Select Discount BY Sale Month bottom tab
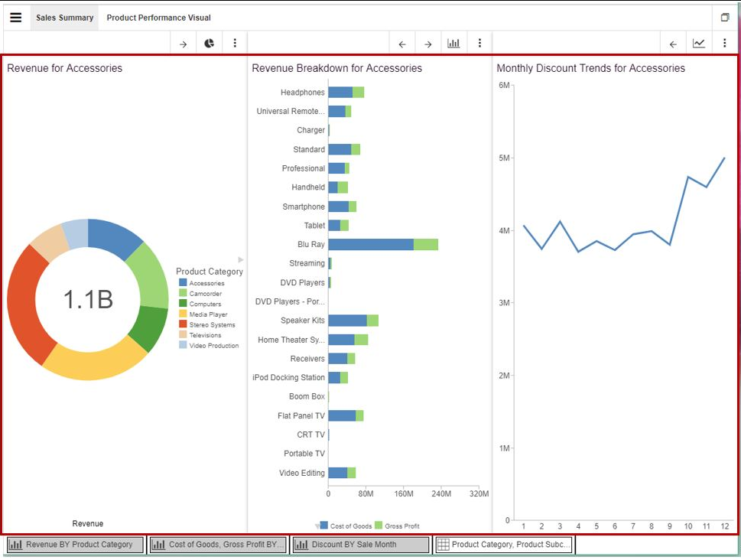 [362, 545]
